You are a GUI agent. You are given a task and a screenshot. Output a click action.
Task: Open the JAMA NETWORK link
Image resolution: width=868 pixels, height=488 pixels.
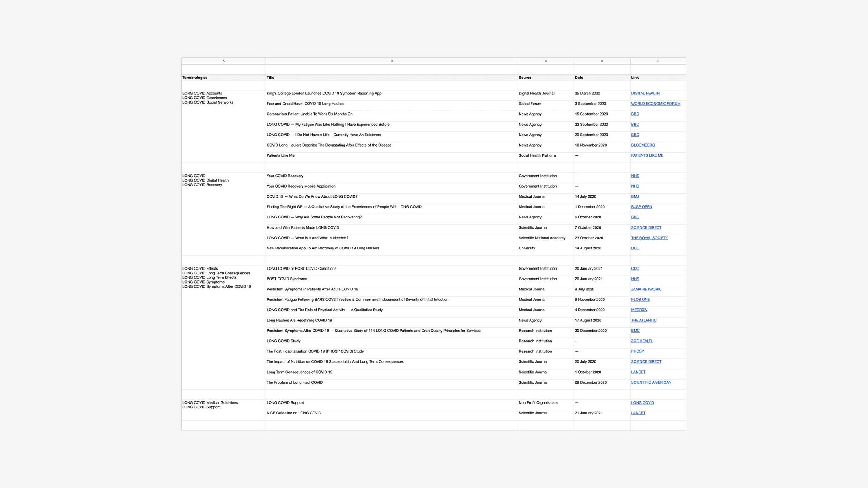pyautogui.click(x=645, y=290)
